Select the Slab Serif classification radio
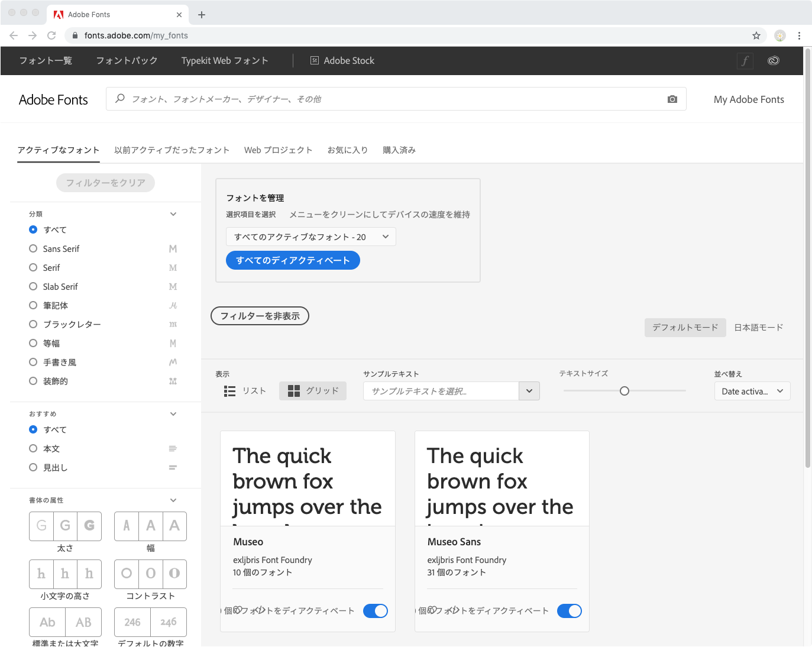Viewport: 812px width, 647px height. coord(33,287)
